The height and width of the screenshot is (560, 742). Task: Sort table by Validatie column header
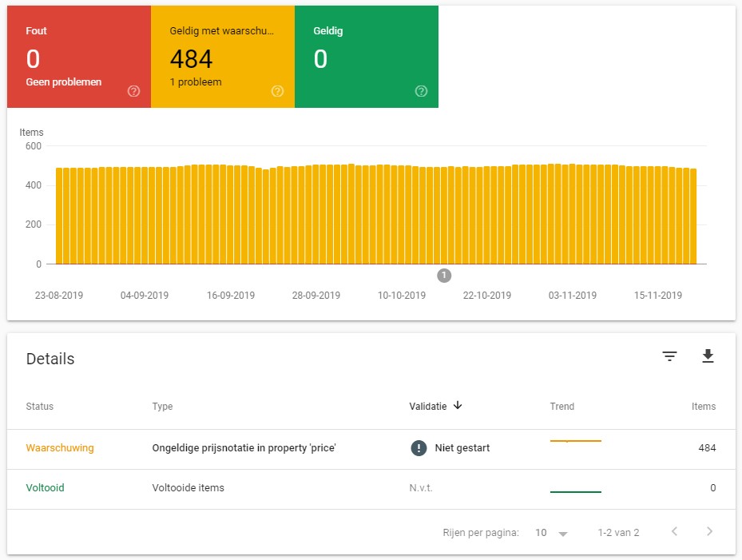point(428,406)
